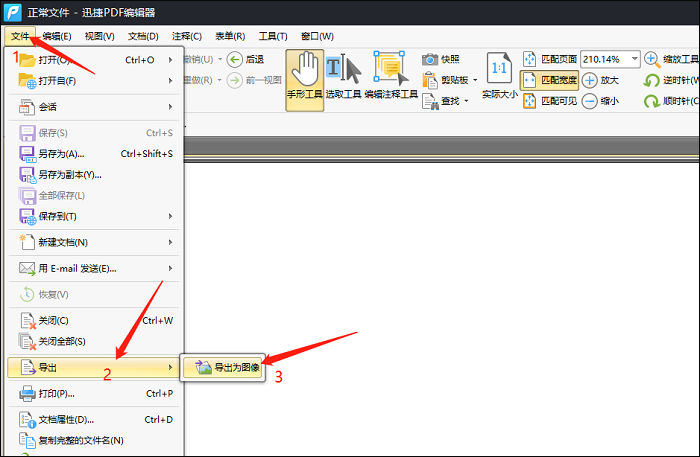Image resolution: width=700 pixels, height=457 pixels.
Task: Click the 匹配可见 fit visible icon
Action: (529, 101)
